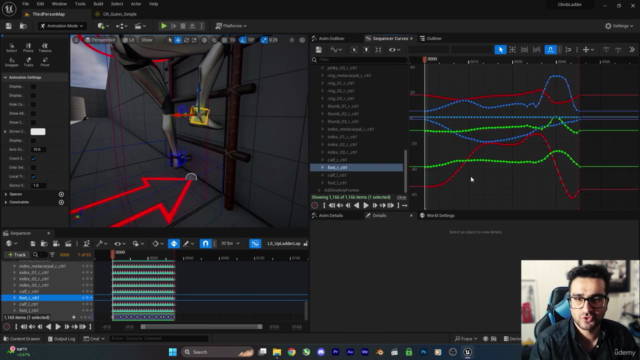Click the Sequencer track filter funnel icon

[52, 255]
